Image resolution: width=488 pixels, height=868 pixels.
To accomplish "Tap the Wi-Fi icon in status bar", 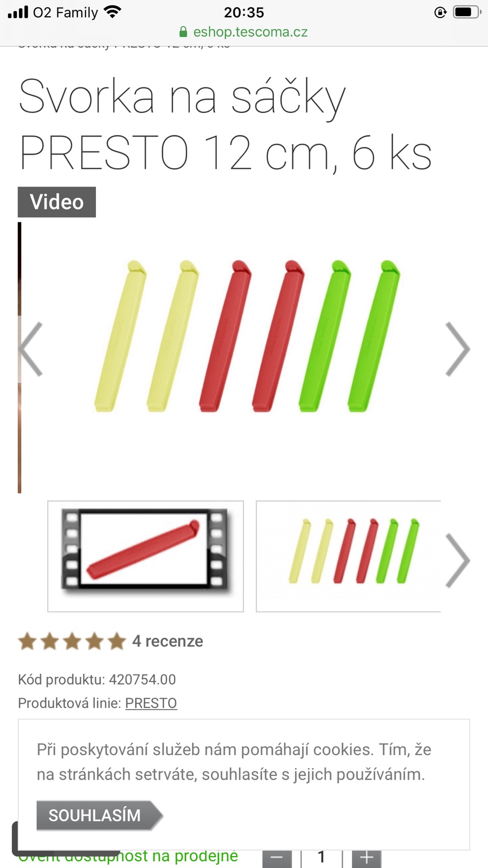I will click(x=113, y=12).
